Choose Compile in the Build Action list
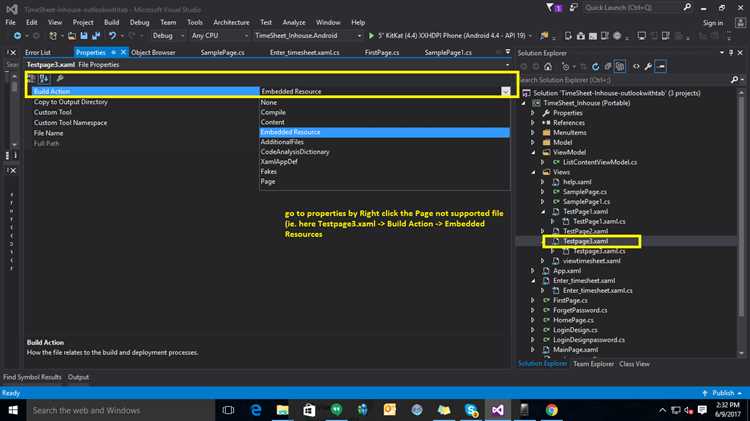 385,112
